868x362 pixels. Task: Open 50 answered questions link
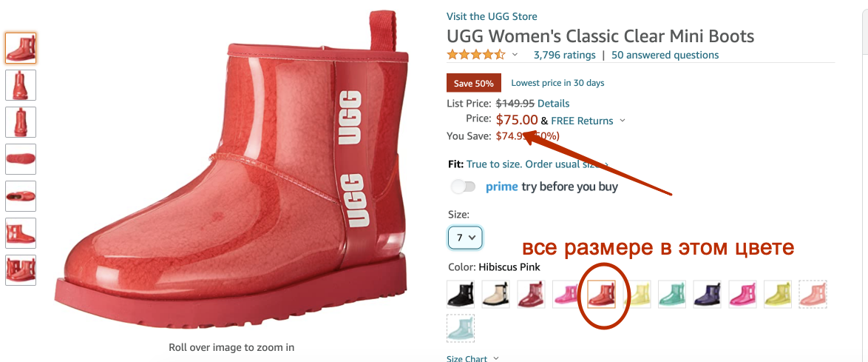[x=665, y=55]
